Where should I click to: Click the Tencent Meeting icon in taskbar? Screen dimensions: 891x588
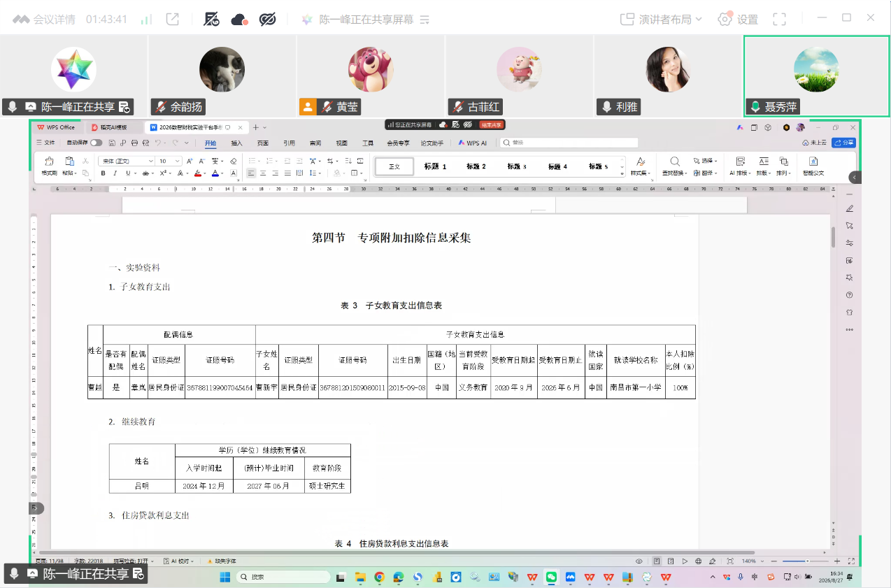pyautogui.click(x=571, y=578)
